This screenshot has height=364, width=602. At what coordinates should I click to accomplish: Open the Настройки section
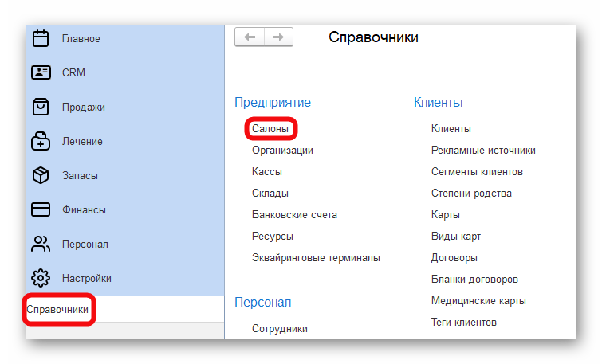[x=87, y=279]
